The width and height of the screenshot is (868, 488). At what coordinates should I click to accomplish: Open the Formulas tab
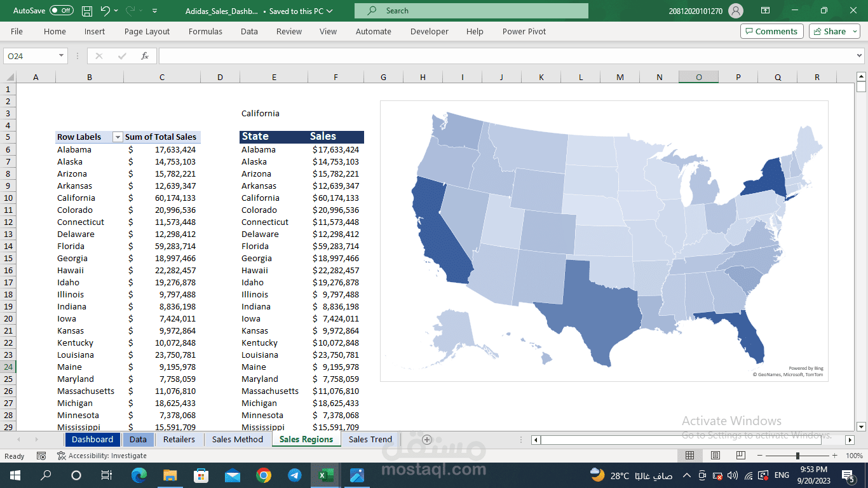(205, 31)
